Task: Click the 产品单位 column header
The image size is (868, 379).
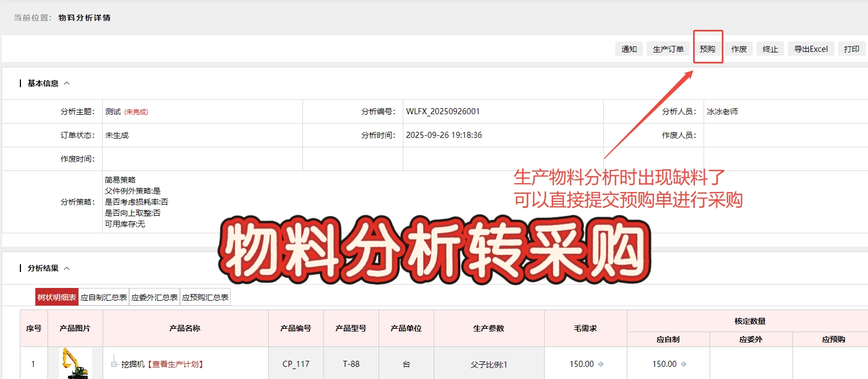Action: click(x=406, y=328)
